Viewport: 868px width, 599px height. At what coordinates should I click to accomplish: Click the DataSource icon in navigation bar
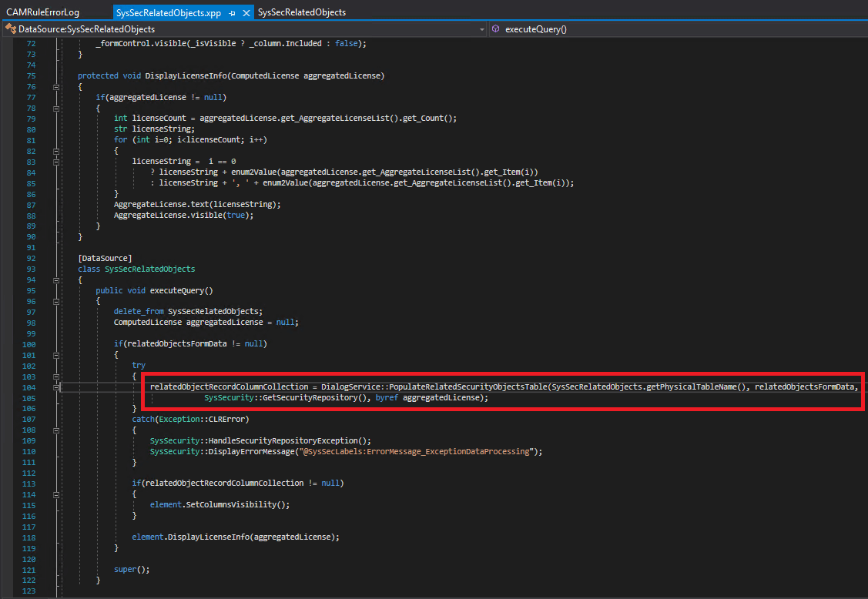[x=10, y=28]
